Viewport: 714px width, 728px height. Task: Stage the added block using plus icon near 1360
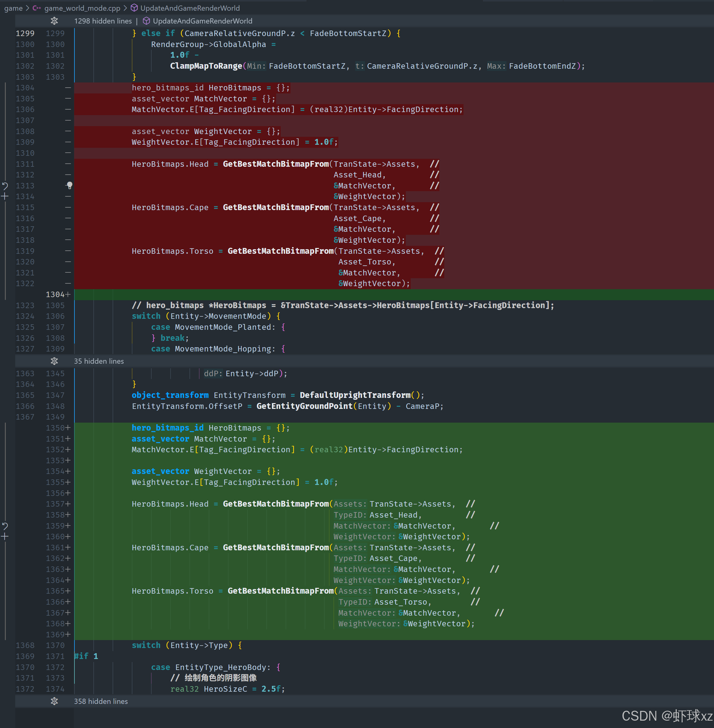pos(5,537)
